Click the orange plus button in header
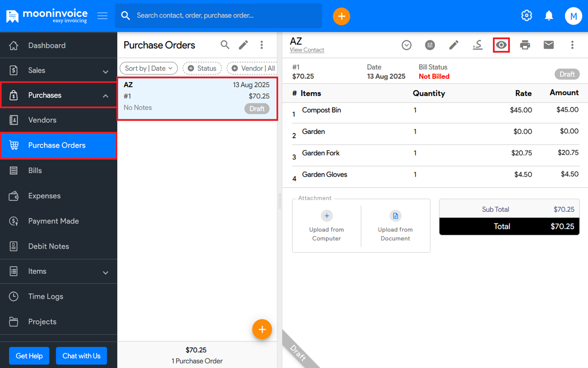This screenshot has width=588, height=368. [x=341, y=16]
